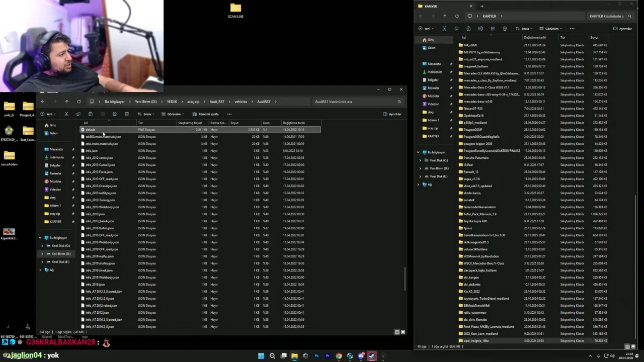Open İndirilenler in AudiRS7 sidebar

(57, 157)
